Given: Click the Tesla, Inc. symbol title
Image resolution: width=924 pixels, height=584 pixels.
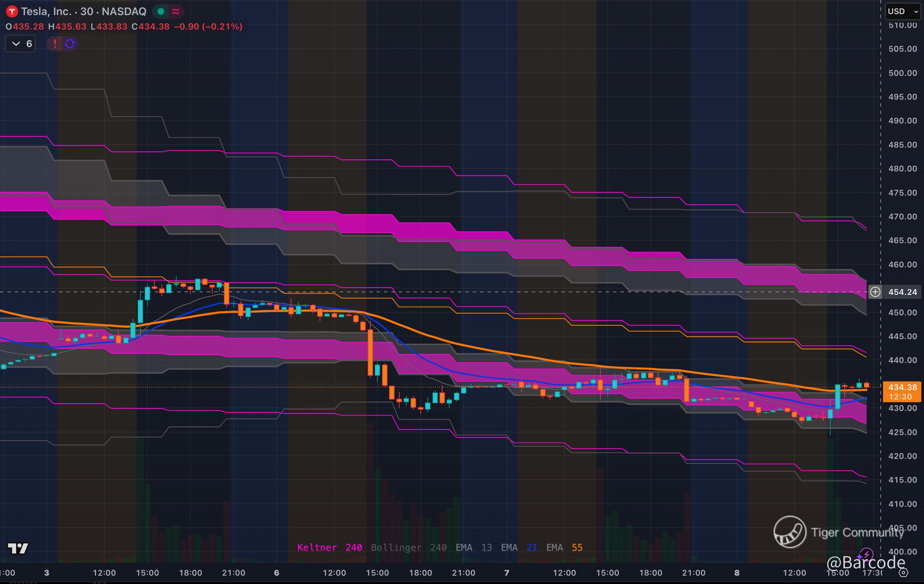Looking at the screenshot, I should [46, 11].
